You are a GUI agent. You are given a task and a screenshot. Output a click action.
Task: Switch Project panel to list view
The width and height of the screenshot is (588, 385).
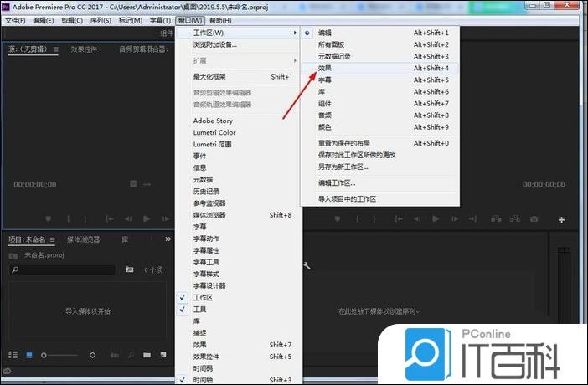(13, 356)
